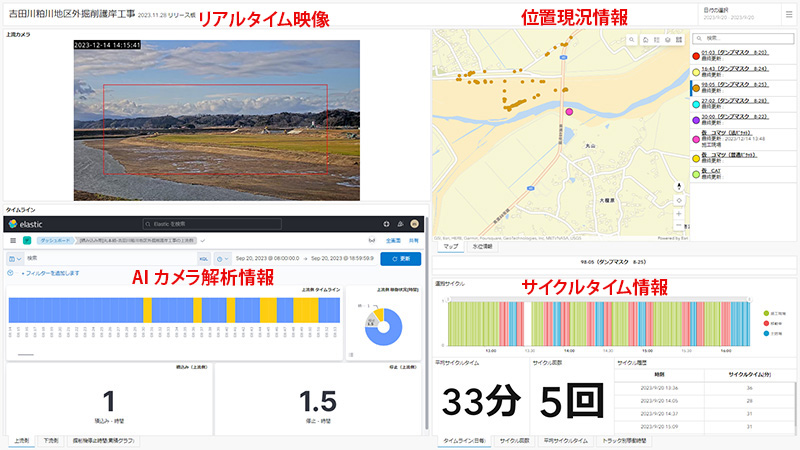The width and height of the screenshot is (800, 450).
Task: Zoom in on the map
Action: [680, 213]
